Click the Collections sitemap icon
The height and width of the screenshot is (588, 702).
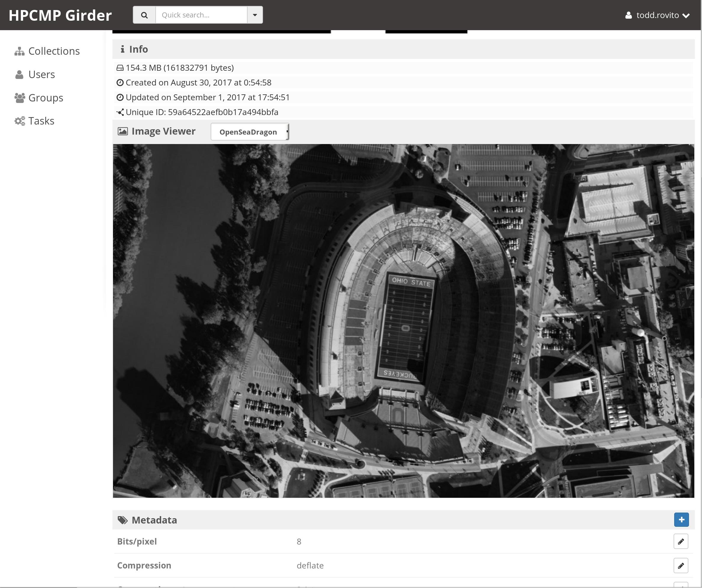pyautogui.click(x=20, y=51)
